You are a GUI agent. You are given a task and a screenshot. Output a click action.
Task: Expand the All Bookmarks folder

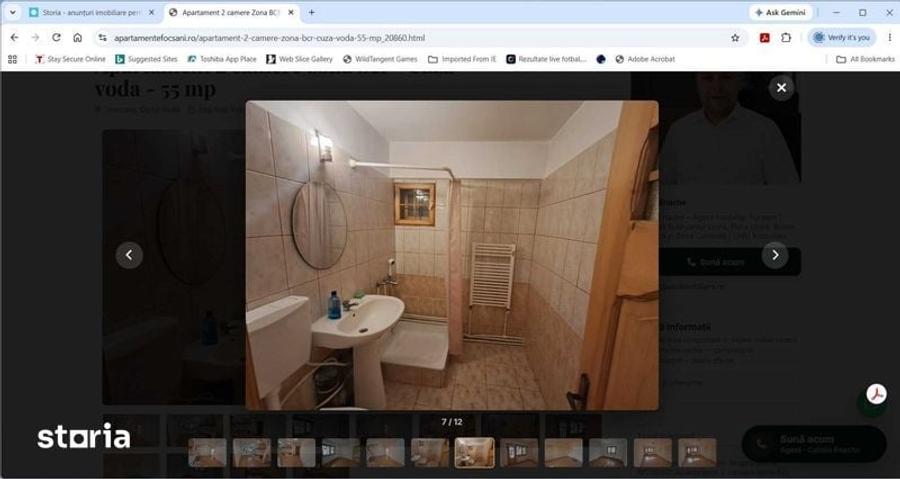point(866,59)
